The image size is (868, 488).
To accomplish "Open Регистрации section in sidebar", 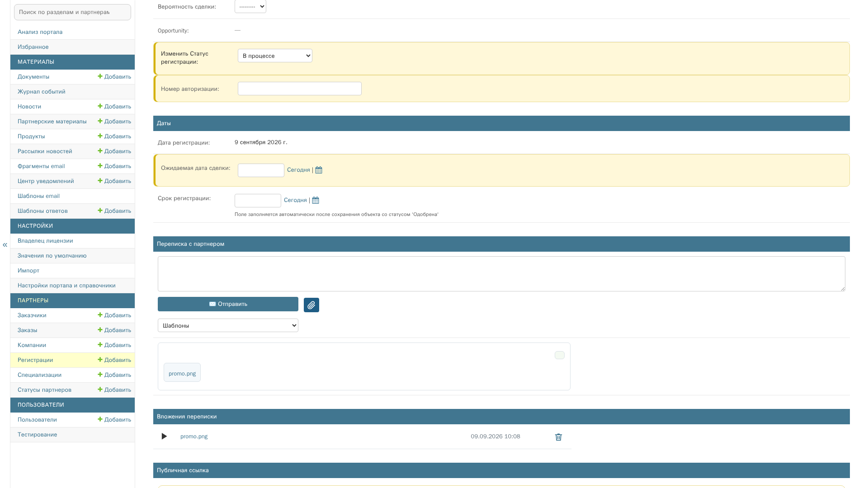I will point(35,360).
